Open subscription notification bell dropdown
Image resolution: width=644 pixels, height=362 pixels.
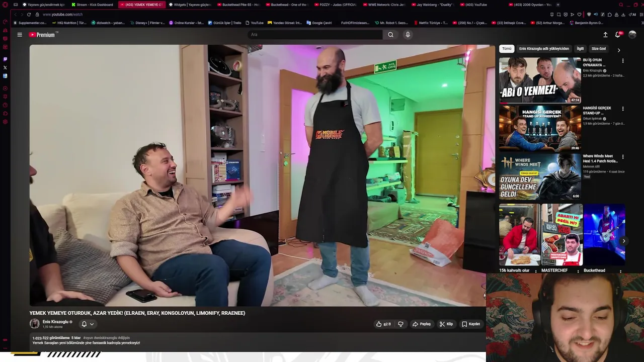click(88, 324)
